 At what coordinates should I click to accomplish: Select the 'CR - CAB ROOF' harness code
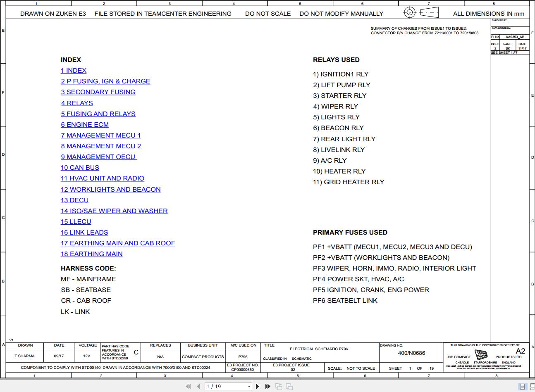[x=86, y=301]
